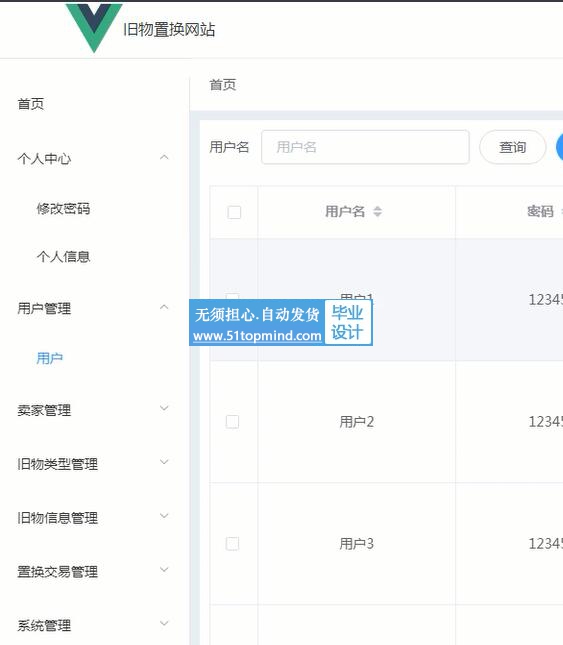Click the 密码 column header
Image resolution: width=563 pixels, height=645 pixels.
coord(540,211)
